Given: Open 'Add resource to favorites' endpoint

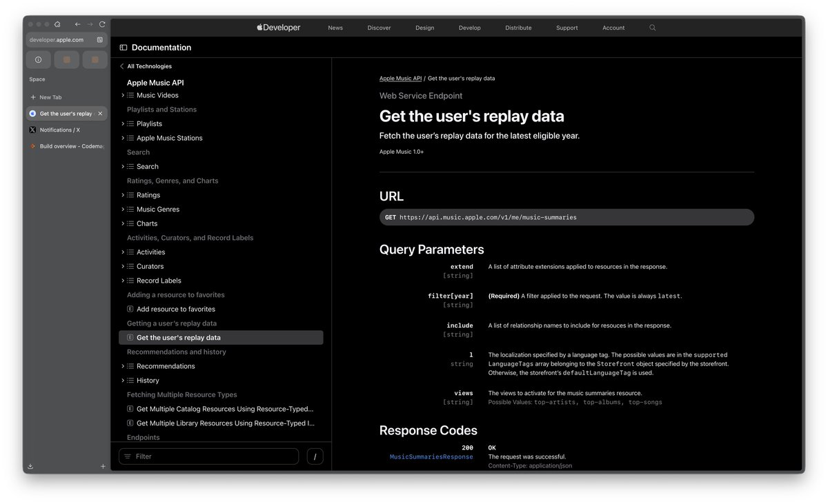Looking at the screenshot, I should click(176, 309).
